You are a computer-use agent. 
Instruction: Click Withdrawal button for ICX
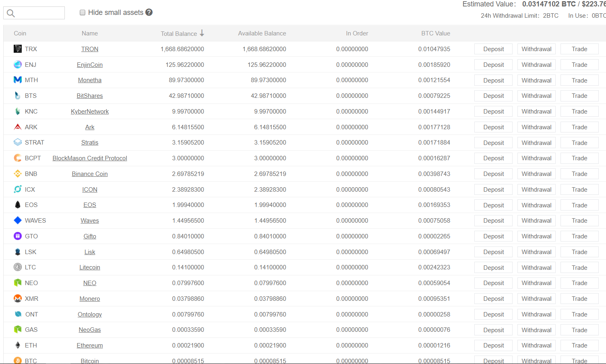536,190
